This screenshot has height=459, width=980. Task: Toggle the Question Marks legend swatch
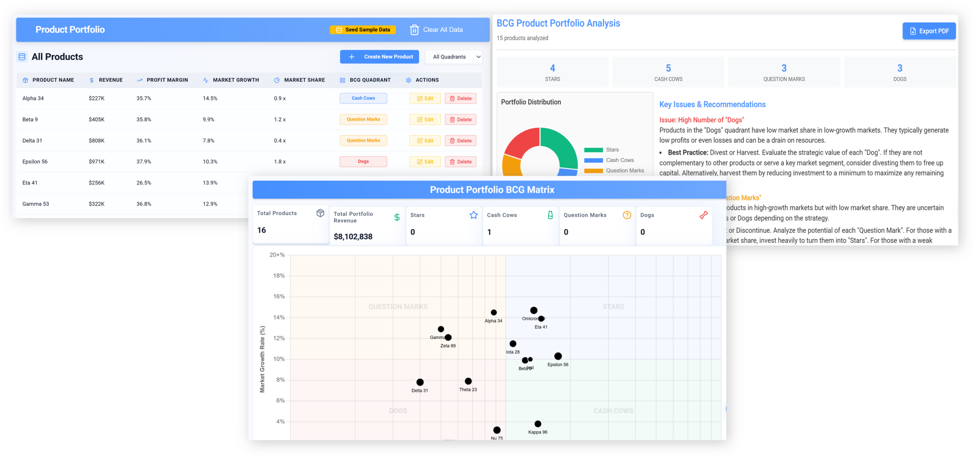(593, 171)
